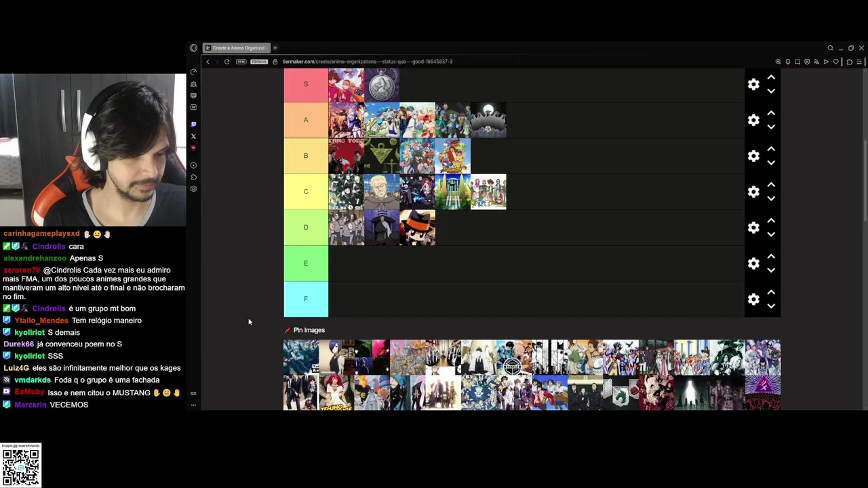Click chat user Ytallo_Mendes name
The height and width of the screenshot is (488, 868).
click(x=41, y=321)
